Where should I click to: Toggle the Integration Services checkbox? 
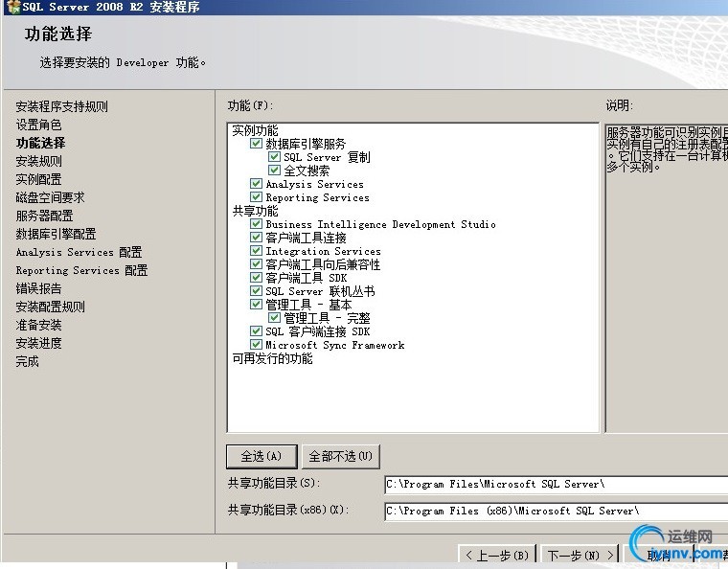coord(256,251)
